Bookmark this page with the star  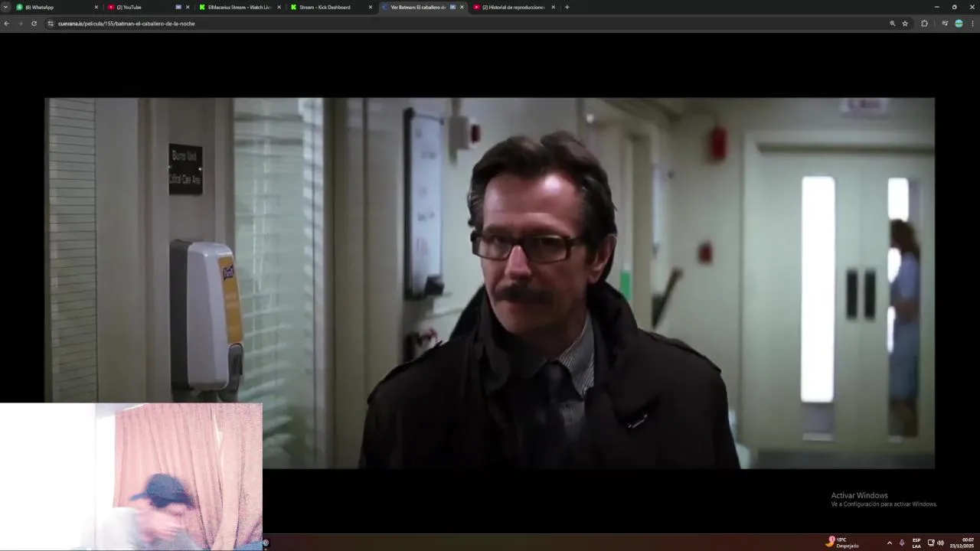(x=905, y=24)
